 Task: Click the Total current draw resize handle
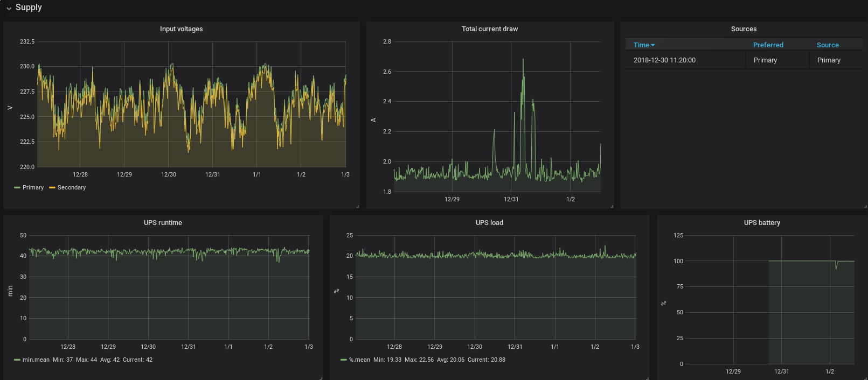pyautogui.click(x=612, y=207)
